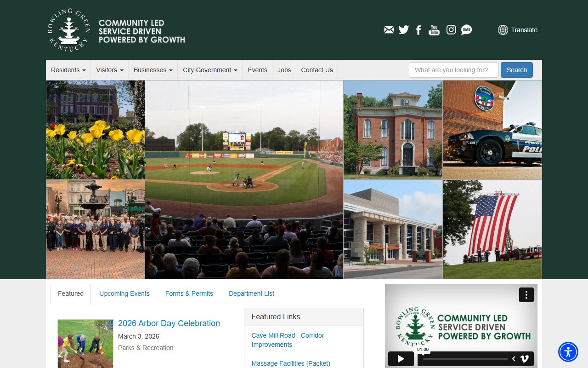Expand the Residents dropdown menu

tap(68, 70)
